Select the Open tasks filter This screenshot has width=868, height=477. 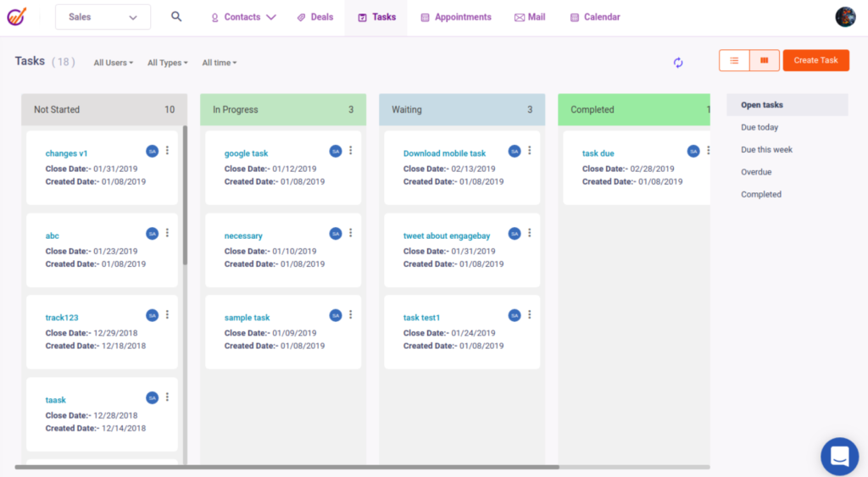pyautogui.click(x=787, y=104)
